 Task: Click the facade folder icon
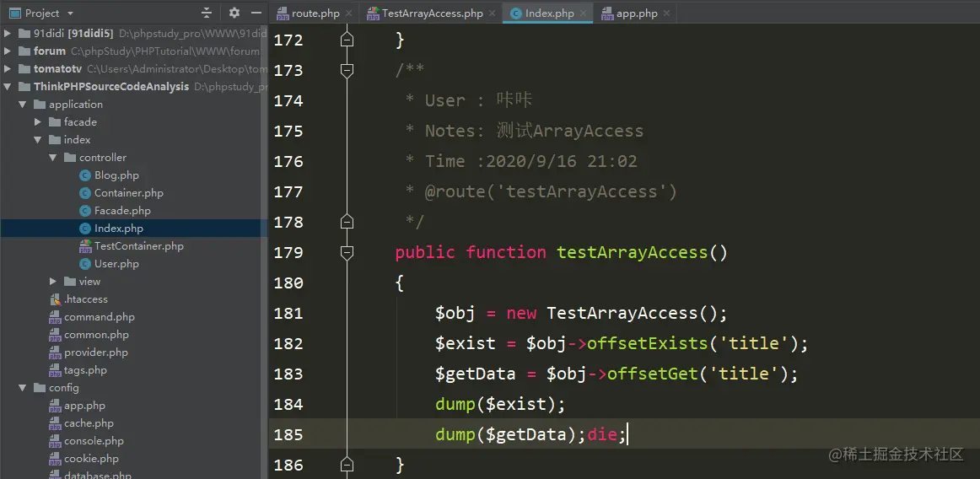pos(54,122)
